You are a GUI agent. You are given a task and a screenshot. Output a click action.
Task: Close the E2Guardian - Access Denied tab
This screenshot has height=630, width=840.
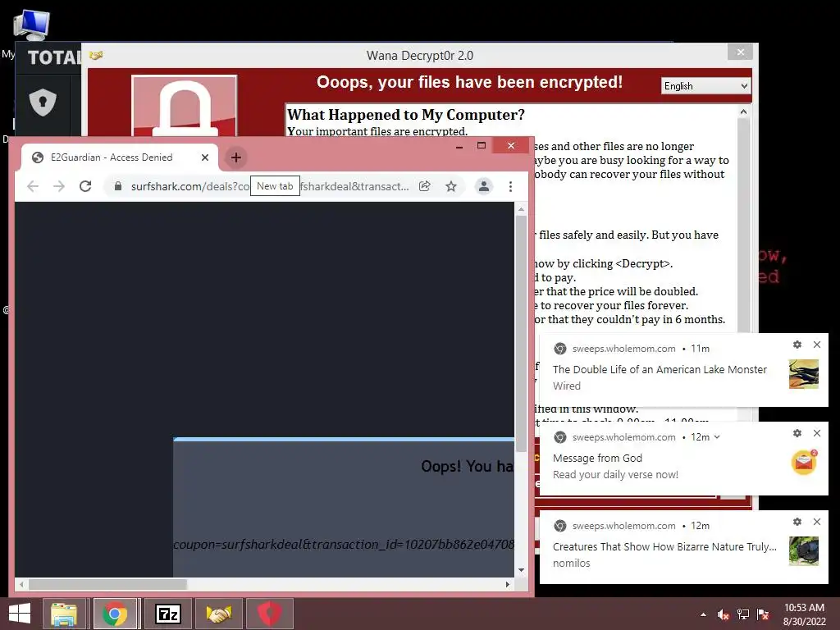(x=204, y=157)
